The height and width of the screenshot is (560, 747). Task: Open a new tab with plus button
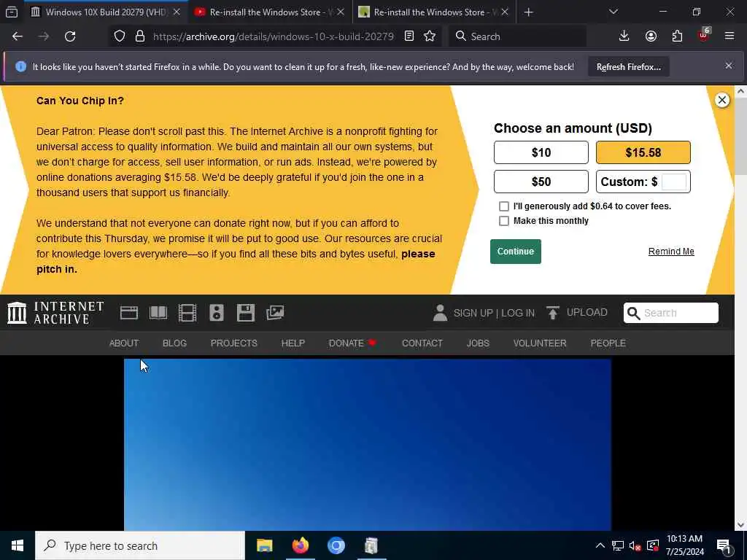[x=528, y=12]
